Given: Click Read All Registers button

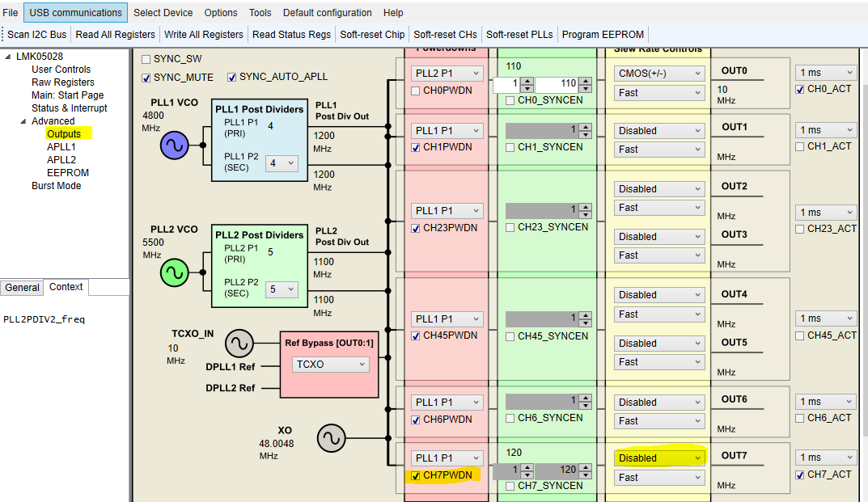Looking at the screenshot, I should coord(115,34).
